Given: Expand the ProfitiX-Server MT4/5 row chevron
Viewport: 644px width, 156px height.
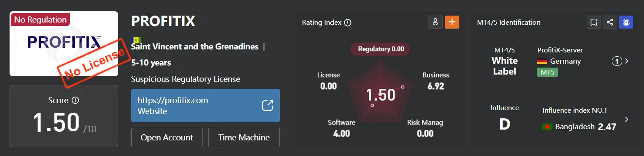Looking at the screenshot, I should coord(627,62).
